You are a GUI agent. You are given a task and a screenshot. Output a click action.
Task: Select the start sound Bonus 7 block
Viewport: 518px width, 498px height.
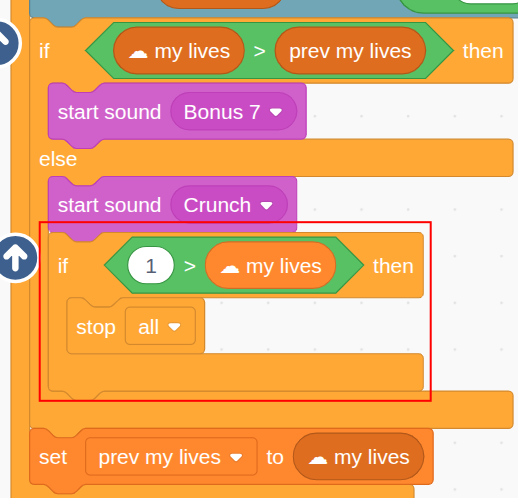(x=177, y=112)
